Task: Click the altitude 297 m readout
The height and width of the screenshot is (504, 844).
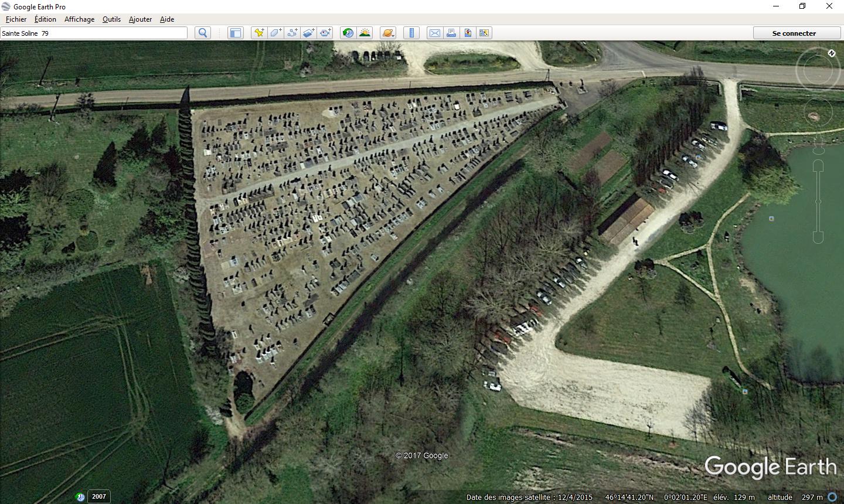Action: [x=795, y=497]
